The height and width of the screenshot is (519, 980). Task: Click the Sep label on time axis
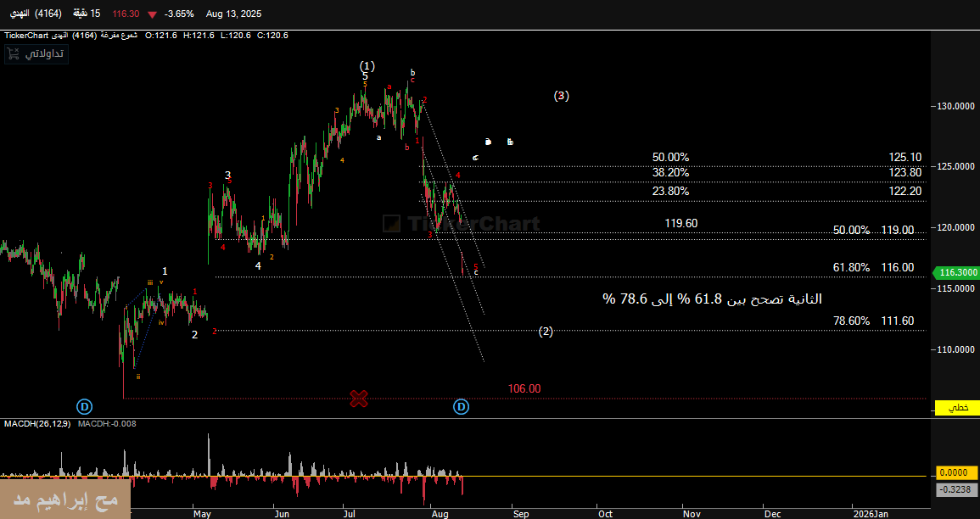[521, 514]
